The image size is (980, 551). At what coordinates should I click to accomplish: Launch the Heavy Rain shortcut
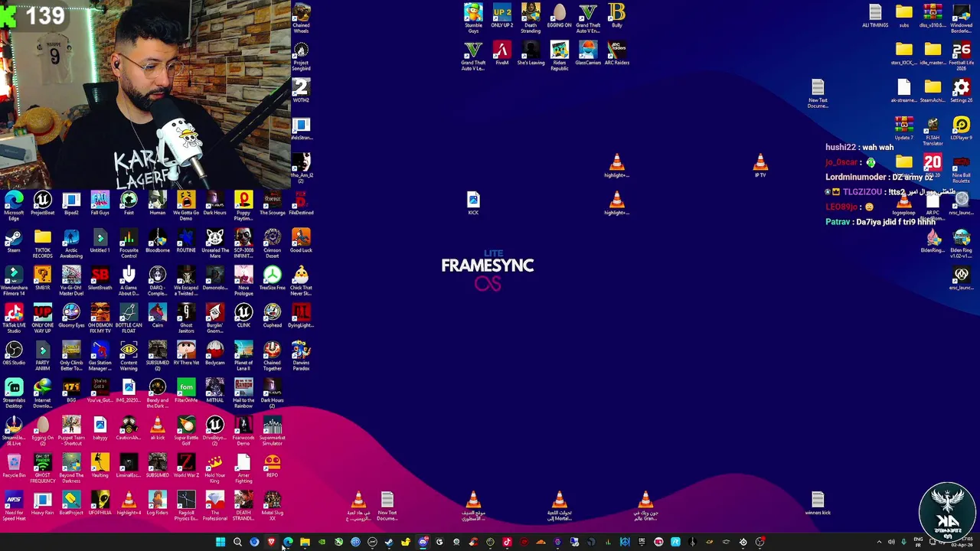point(43,504)
